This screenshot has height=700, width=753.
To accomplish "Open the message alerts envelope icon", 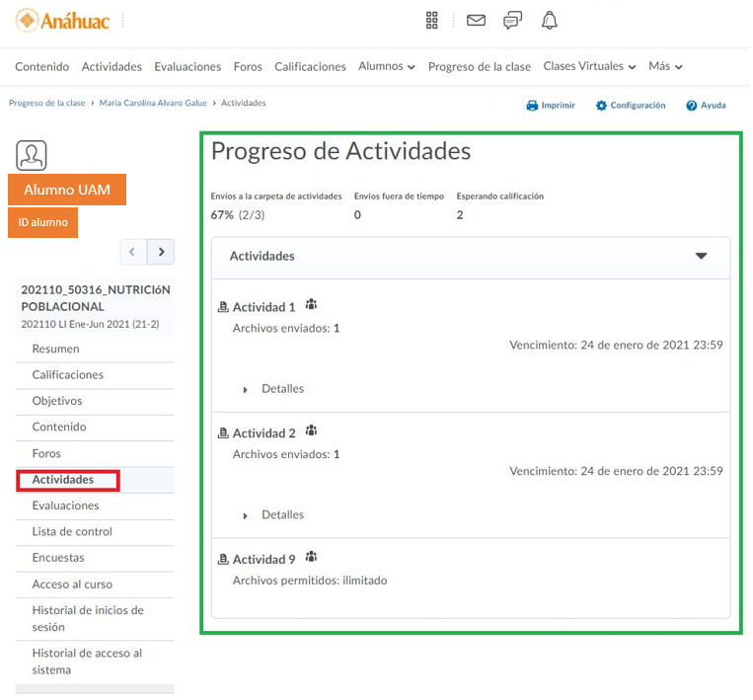I will click(476, 21).
